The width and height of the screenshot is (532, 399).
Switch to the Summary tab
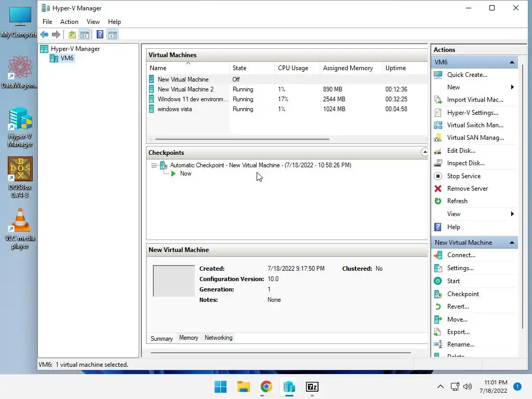(x=162, y=338)
